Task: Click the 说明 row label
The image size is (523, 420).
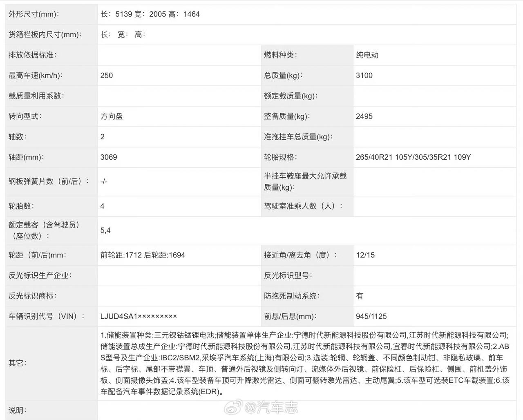Action: click(18, 410)
